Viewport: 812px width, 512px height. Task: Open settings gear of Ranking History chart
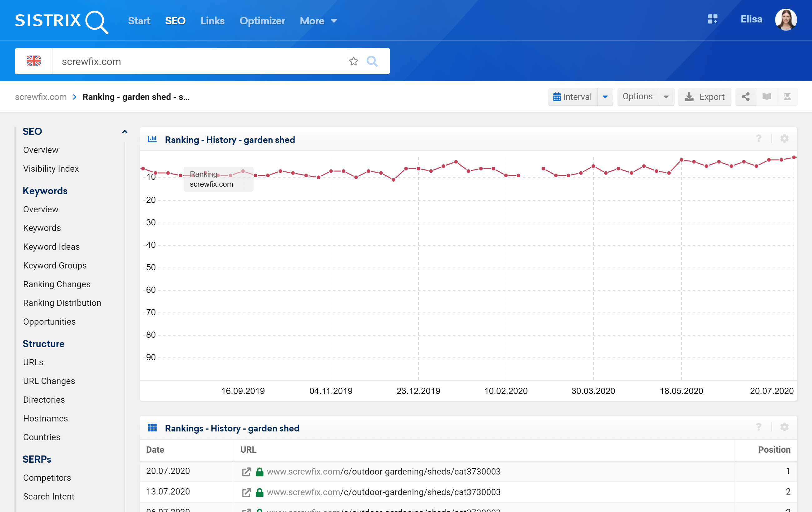point(784,139)
